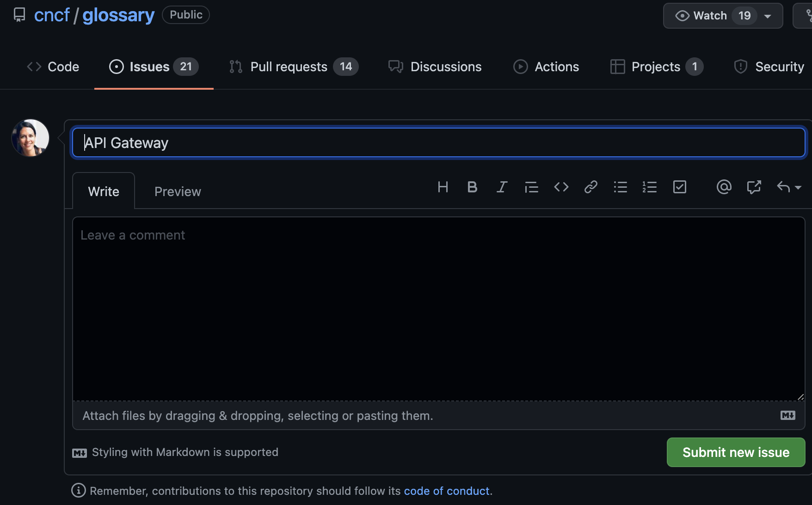
Task: Insert a quote block
Action: click(x=531, y=187)
